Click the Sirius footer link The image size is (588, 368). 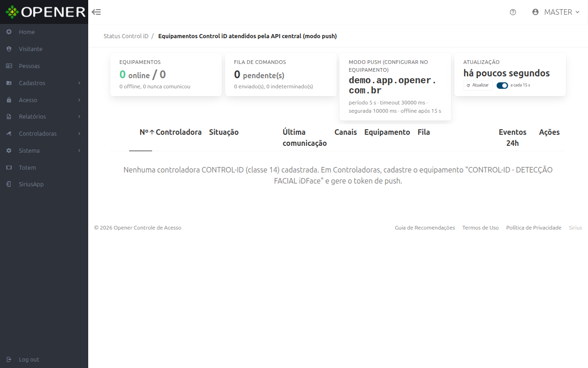(575, 228)
